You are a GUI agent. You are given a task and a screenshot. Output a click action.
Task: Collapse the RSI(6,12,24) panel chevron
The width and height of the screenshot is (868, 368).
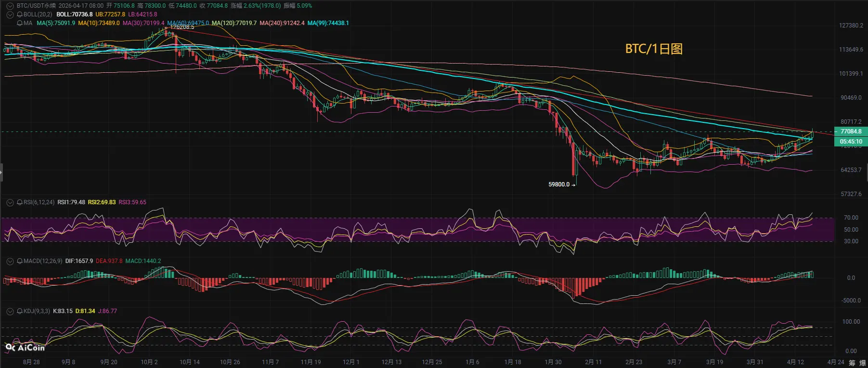pyautogui.click(x=10, y=202)
